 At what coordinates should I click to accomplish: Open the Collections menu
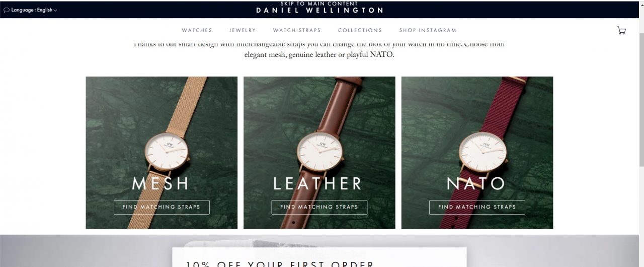coord(360,30)
